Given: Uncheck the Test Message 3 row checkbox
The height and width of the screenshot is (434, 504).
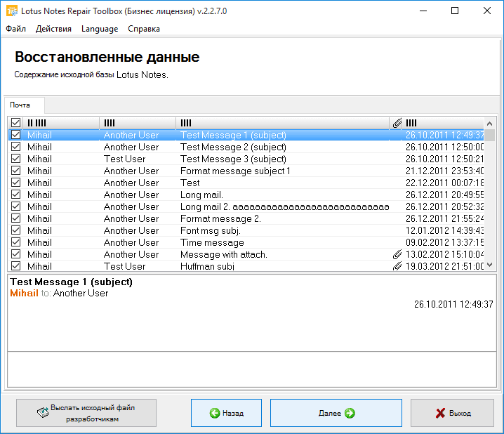Looking at the screenshot, I should [x=15, y=159].
